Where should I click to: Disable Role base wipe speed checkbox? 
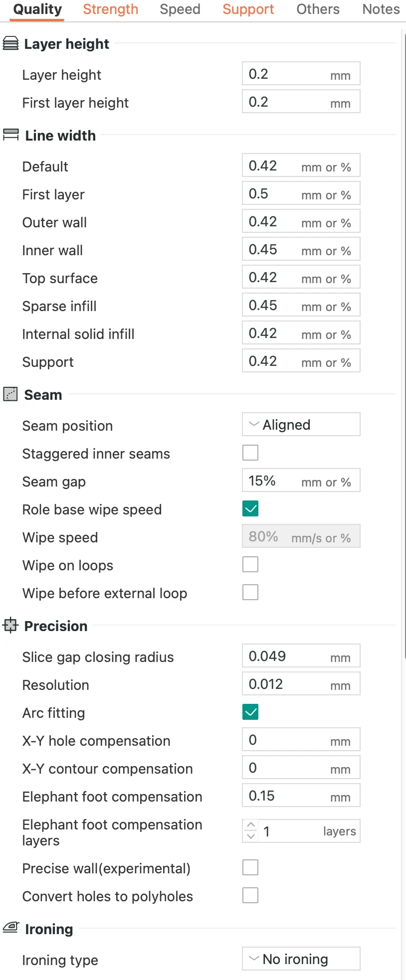pyautogui.click(x=250, y=509)
